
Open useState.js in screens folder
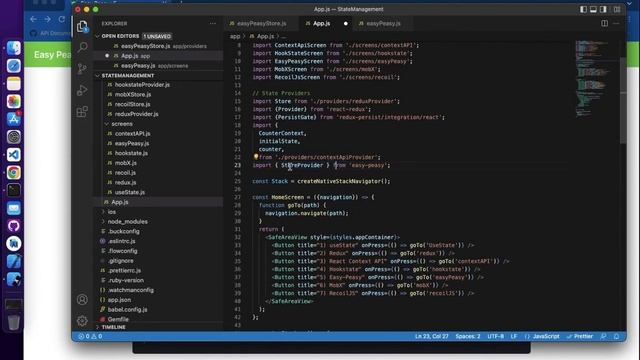tap(130, 192)
